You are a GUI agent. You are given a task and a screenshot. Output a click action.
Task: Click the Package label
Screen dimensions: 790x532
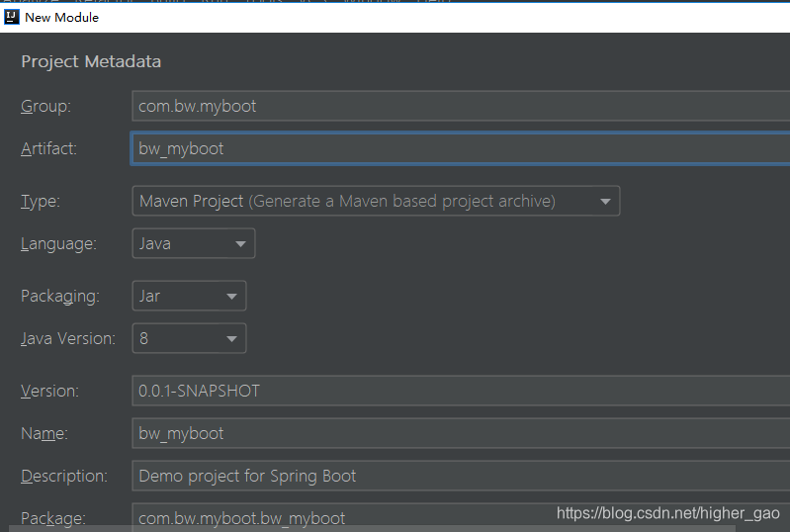coord(53,518)
